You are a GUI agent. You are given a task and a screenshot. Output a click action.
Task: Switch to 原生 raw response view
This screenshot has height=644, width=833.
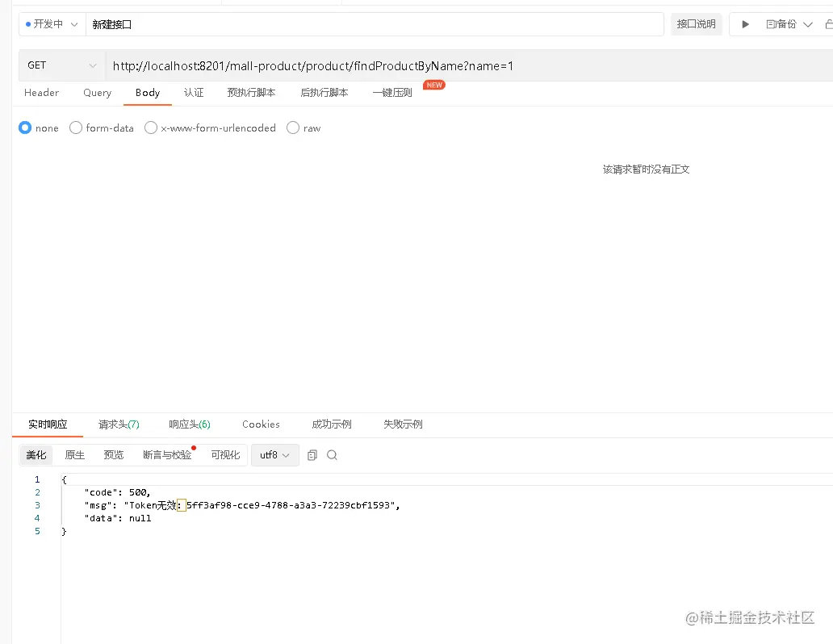[74, 454]
